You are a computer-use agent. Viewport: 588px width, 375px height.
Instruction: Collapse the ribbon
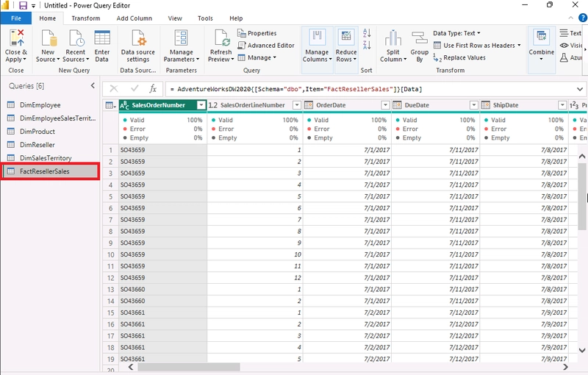point(571,18)
